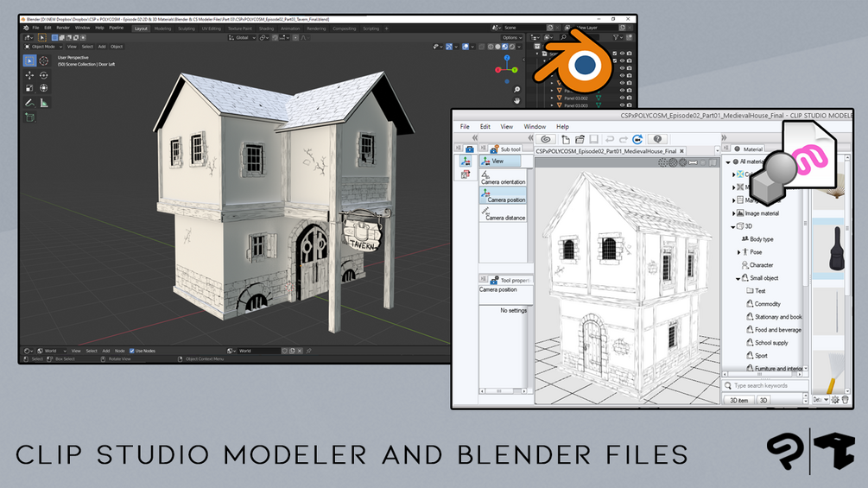Select the Blender Select Box tool

tap(29, 60)
